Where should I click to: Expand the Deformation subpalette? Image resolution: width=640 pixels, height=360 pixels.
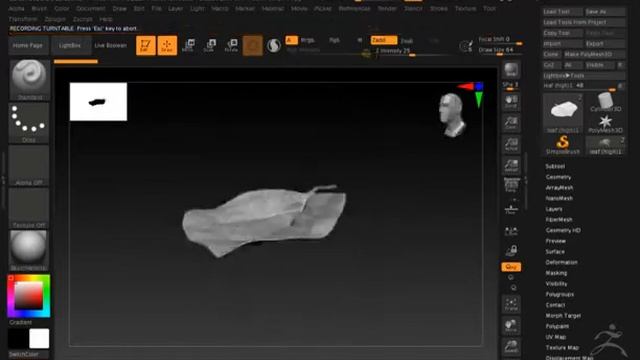(x=562, y=262)
